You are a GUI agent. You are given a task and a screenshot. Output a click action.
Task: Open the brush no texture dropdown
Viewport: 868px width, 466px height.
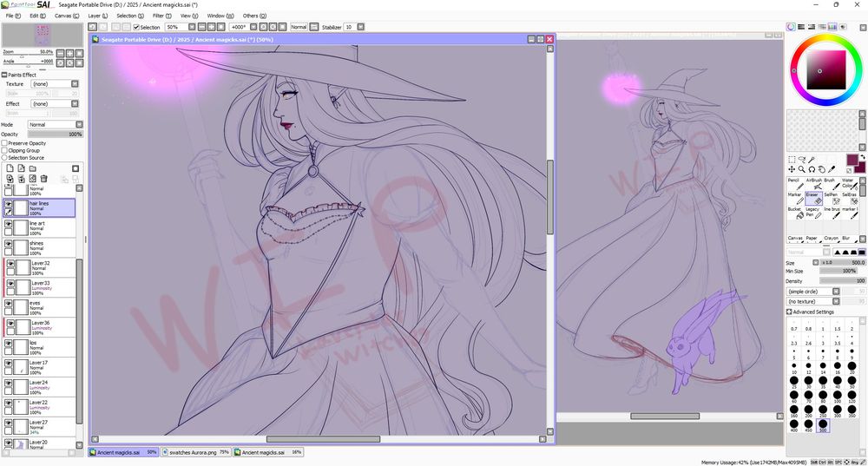pos(813,302)
